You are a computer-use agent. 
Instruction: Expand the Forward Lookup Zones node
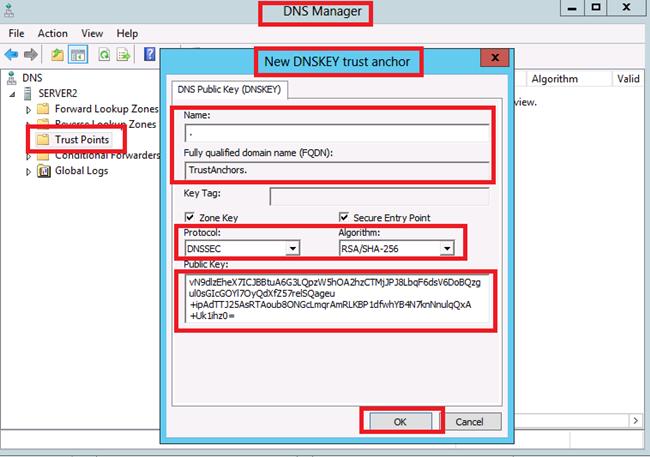click(x=29, y=109)
